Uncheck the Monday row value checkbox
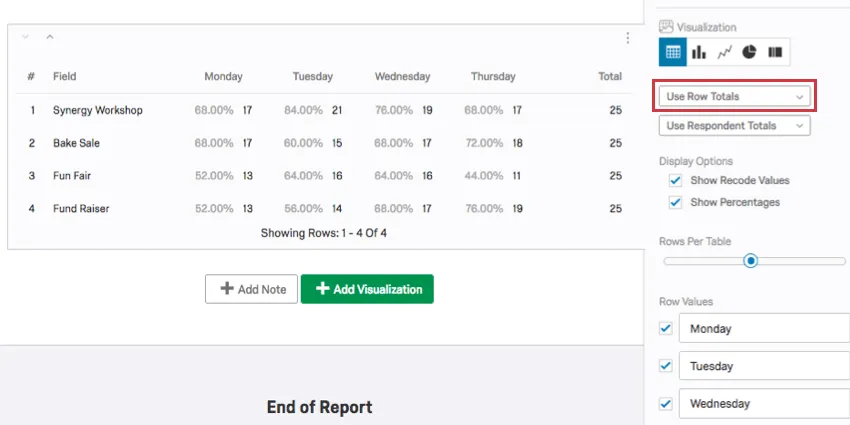 coord(666,328)
